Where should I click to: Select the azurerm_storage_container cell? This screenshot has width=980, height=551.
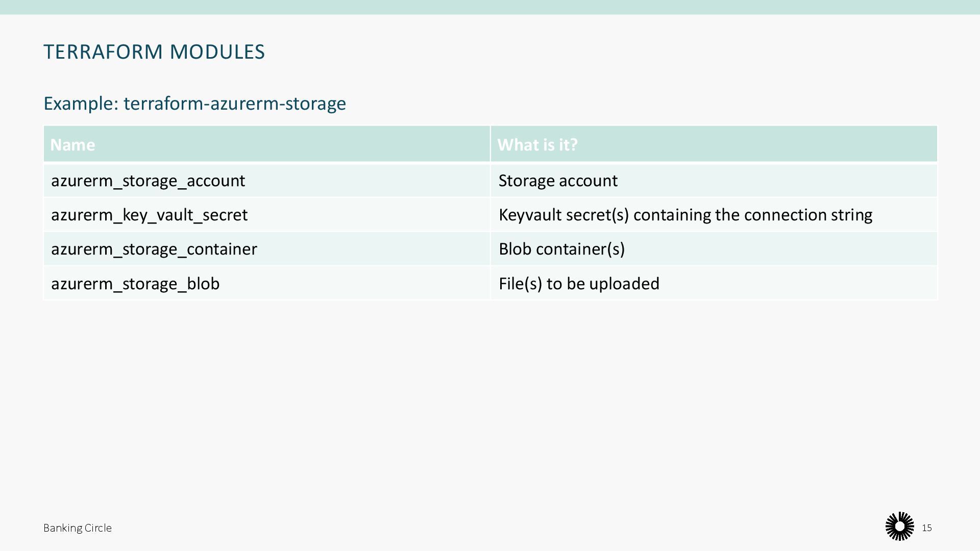[x=154, y=249]
